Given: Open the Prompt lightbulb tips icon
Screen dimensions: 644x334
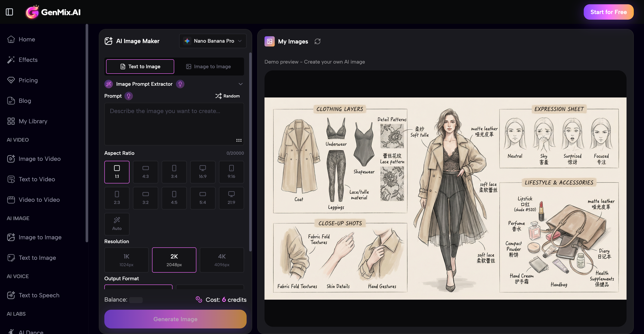Looking at the screenshot, I should [x=128, y=96].
